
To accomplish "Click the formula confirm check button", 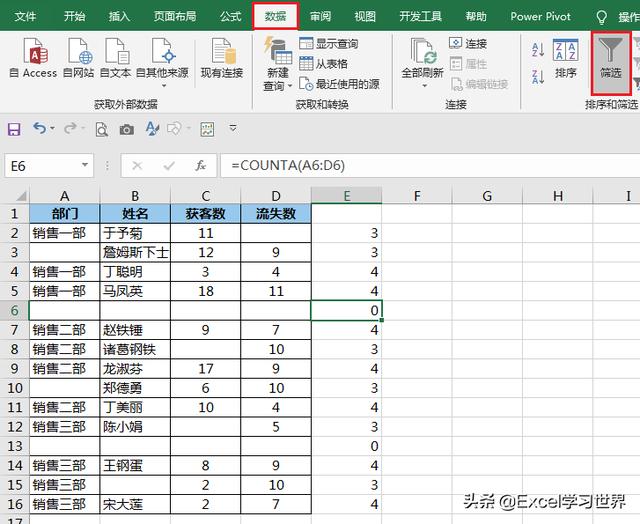I will click(x=169, y=166).
